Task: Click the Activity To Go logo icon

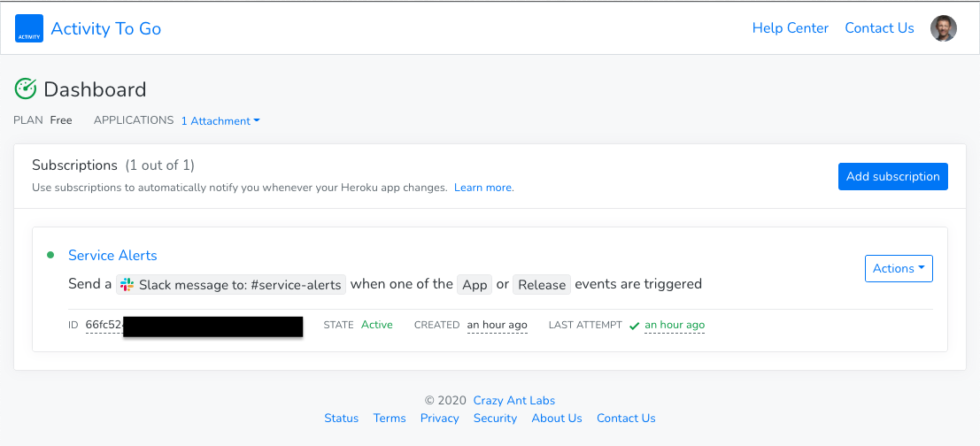Action: [29, 28]
